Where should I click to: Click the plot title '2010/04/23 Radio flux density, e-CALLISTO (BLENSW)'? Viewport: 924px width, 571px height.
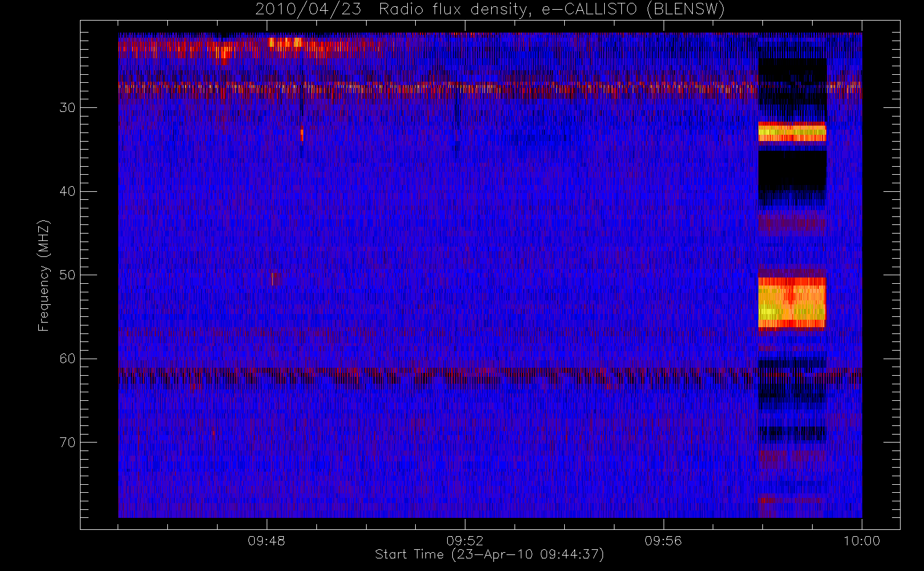pos(489,9)
